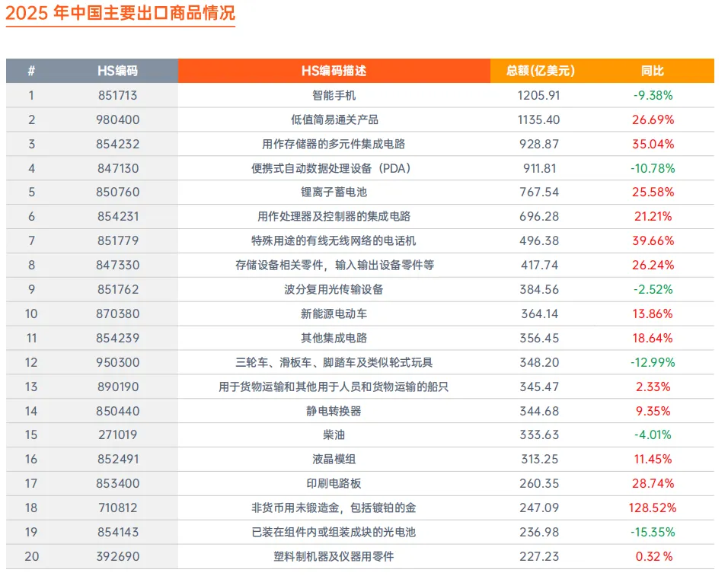This screenshot has height=576, width=728.
Task: Click the HS编码描述 column header
Action: point(335,71)
